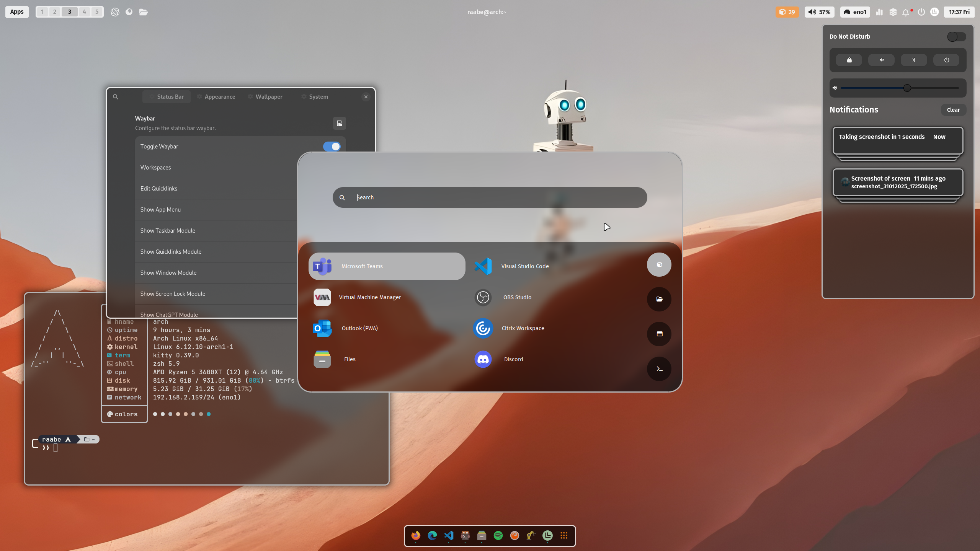Open the Apps menu in the top bar
The height and width of the screenshot is (551, 980).
[17, 12]
